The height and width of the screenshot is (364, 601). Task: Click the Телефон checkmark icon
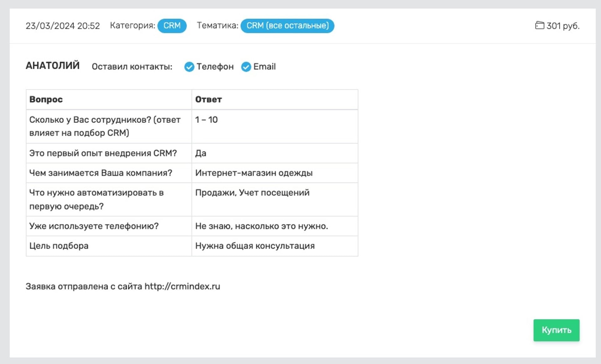pos(189,67)
